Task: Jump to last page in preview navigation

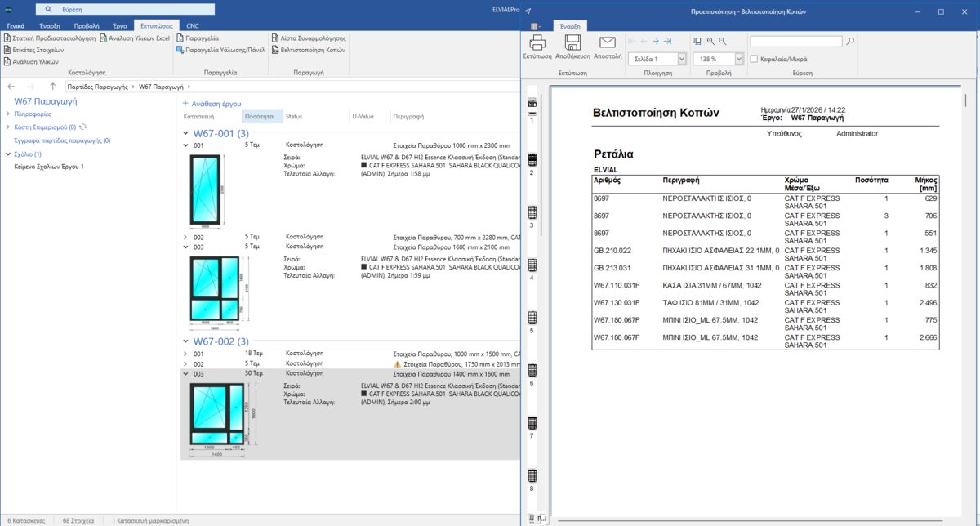Action: [x=668, y=41]
